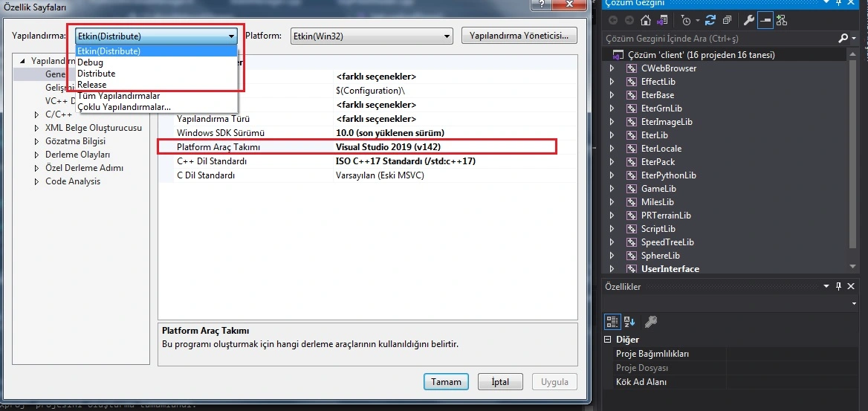The image size is (868, 411).
Task: Open the pending changes filter clock icon
Action: click(x=687, y=21)
